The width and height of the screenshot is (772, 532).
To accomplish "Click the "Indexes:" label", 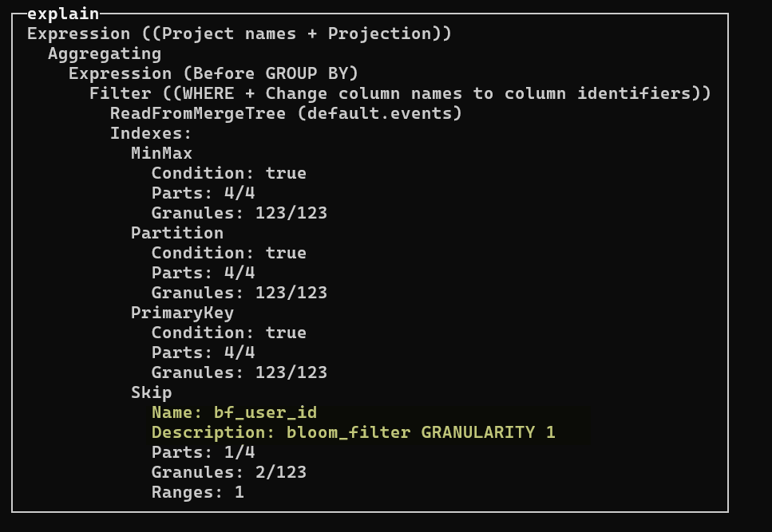I will pyautogui.click(x=151, y=133).
